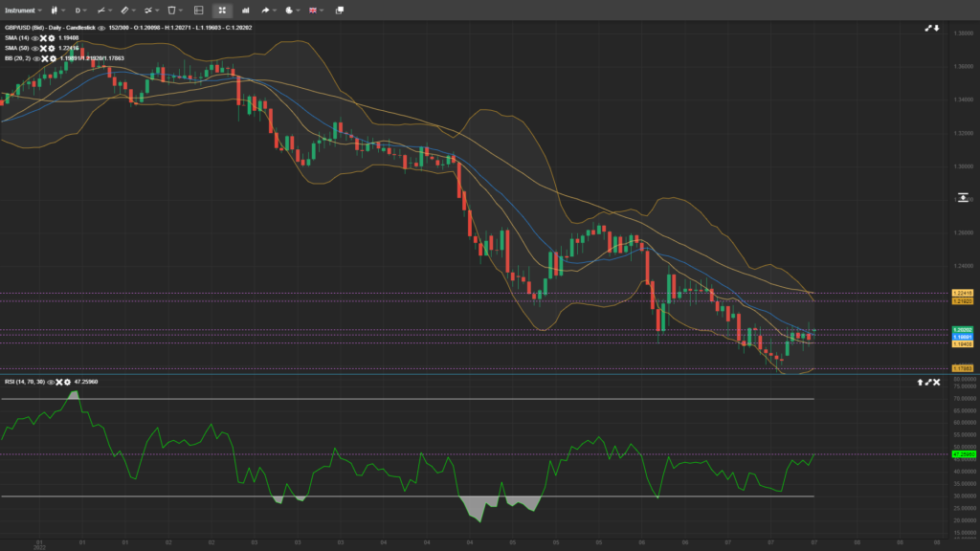Click the trash delete drawings icon
Image resolution: width=980 pixels, height=551 pixels.
point(172,10)
